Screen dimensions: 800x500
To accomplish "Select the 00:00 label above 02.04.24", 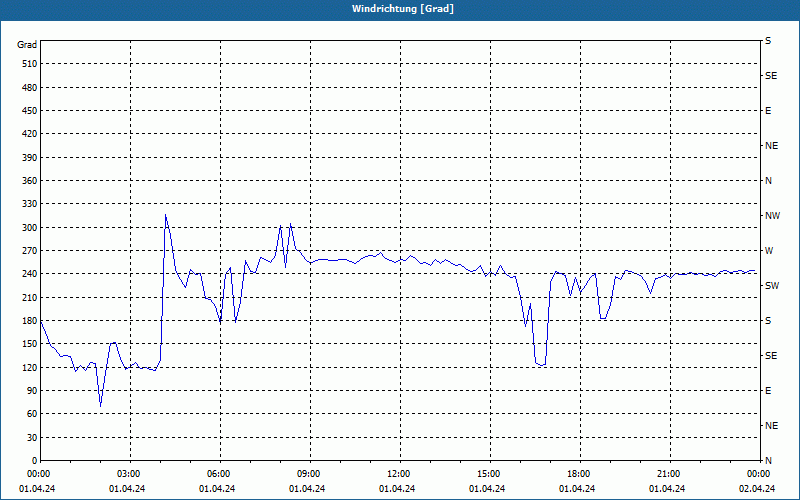I will pos(759,474).
